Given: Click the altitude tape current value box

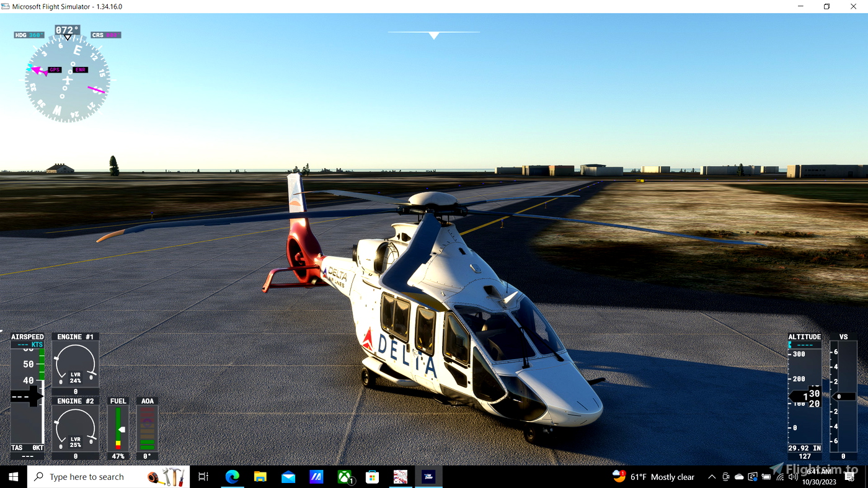Looking at the screenshot, I should coord(805,396).
